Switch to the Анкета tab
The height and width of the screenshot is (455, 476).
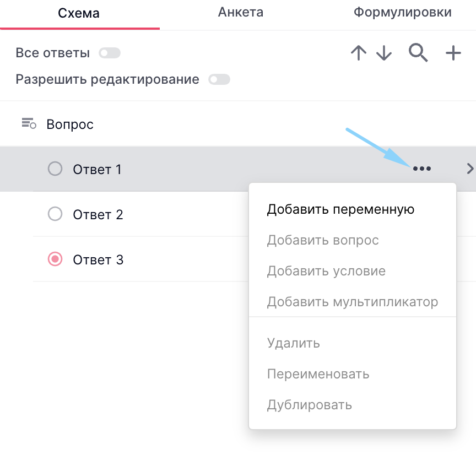coord(240,13)
